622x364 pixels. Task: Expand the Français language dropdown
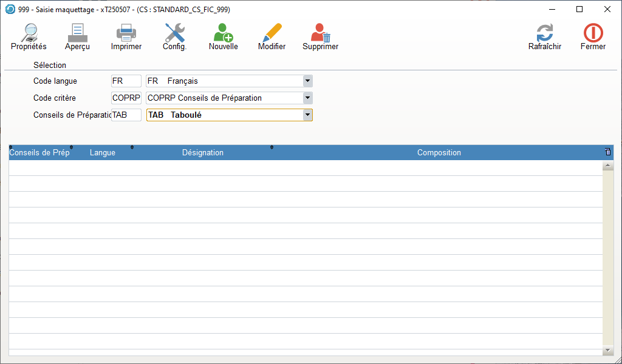[x=307, y=81]
